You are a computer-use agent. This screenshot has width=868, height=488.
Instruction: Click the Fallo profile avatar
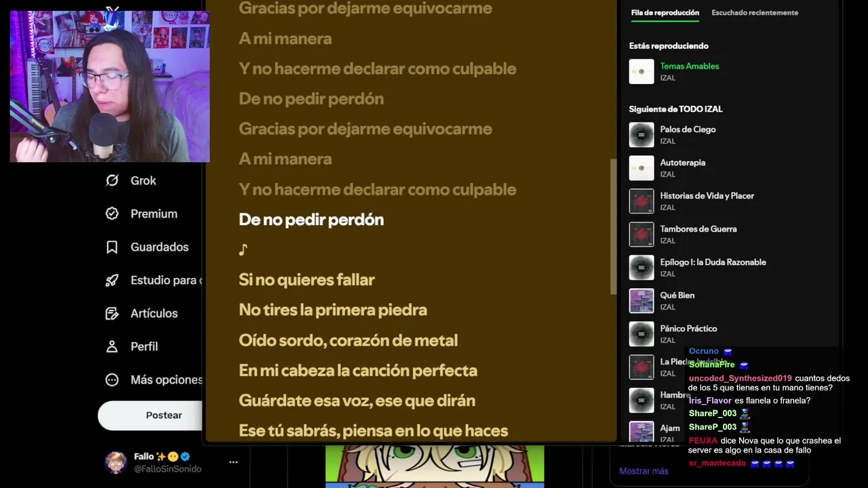(x=116, y=462)
